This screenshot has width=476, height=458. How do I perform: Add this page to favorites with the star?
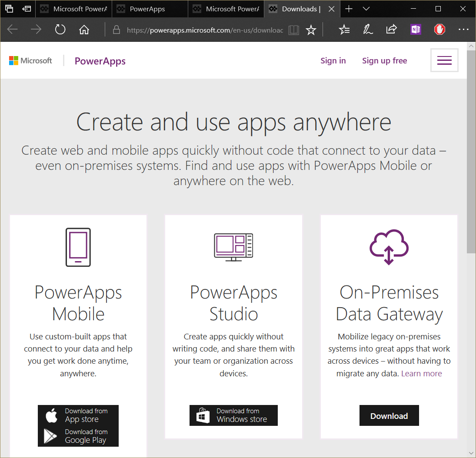[311, 30]
